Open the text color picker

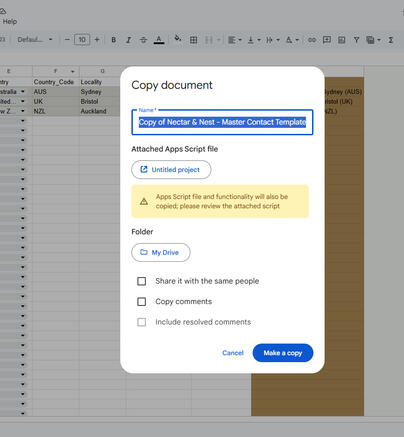tap(159, 40)
